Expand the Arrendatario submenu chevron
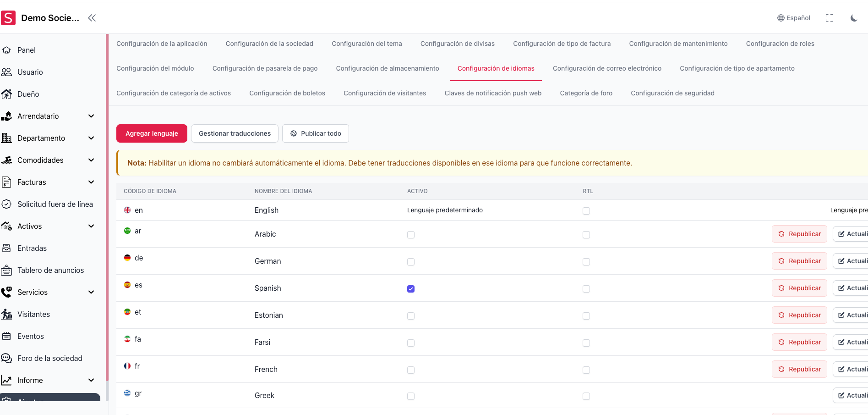The height and width of the screenshot is (415, 868). coord(91,116)
